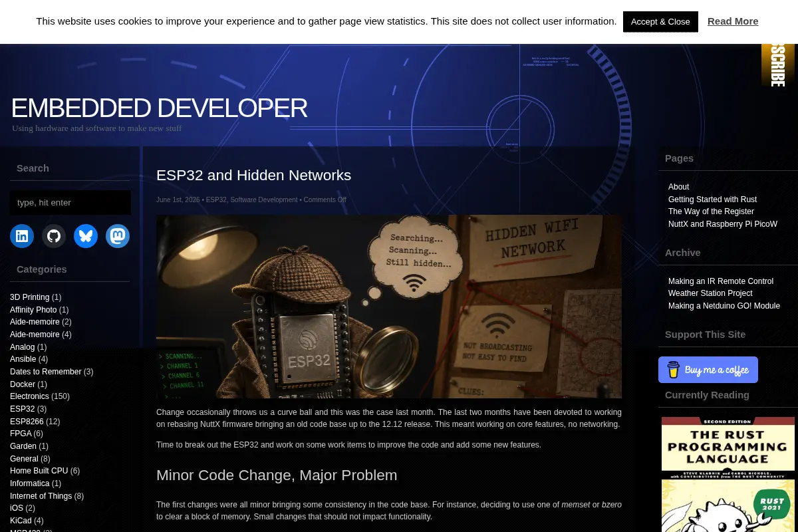Open the Mastodon profile icon

point(118,236)
